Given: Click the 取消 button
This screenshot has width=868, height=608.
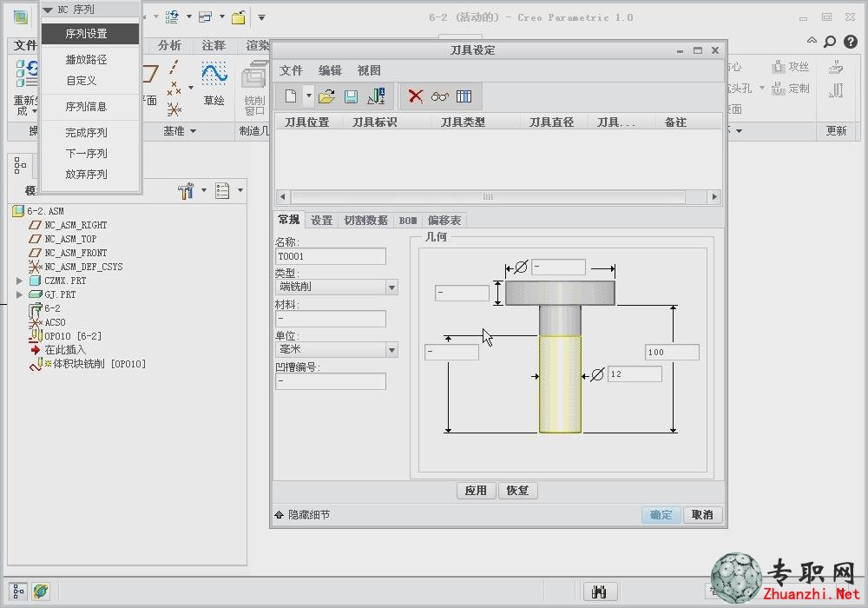Looking at the screenshot, I should tap(702, 515).
